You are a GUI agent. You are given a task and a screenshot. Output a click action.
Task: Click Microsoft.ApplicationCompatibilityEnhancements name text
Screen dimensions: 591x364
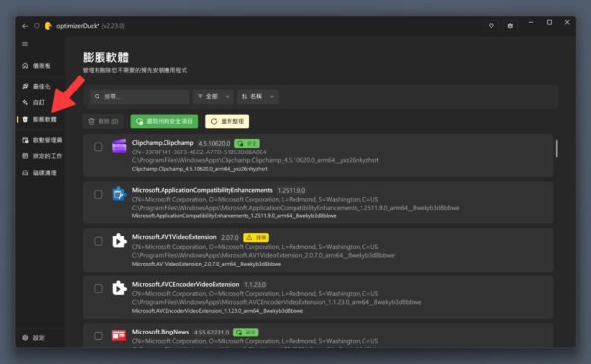click(x=202, y=190)
